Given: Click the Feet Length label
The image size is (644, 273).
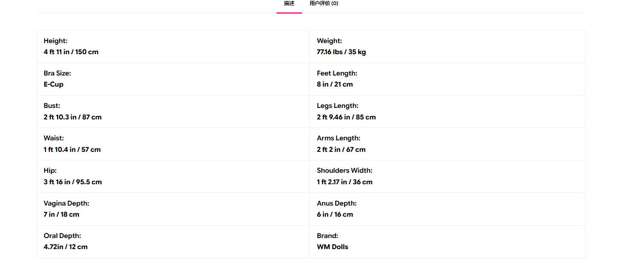Looking at the screenshot, I should [x=337, y=73].
